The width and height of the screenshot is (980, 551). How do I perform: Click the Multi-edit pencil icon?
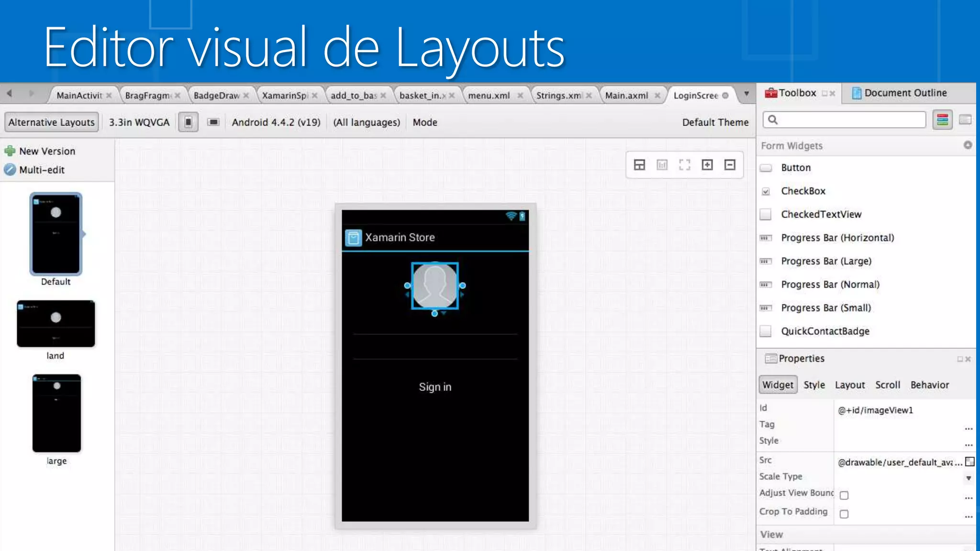point(10,170)
